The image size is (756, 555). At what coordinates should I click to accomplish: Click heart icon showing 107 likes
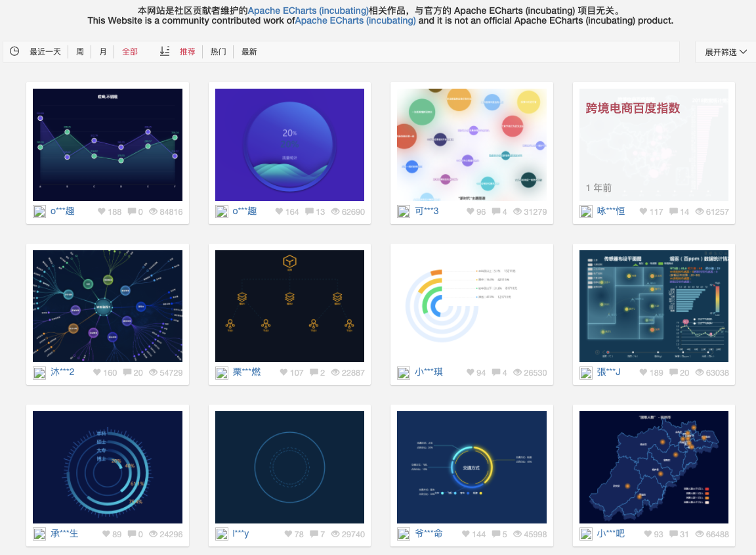point(283,372)
